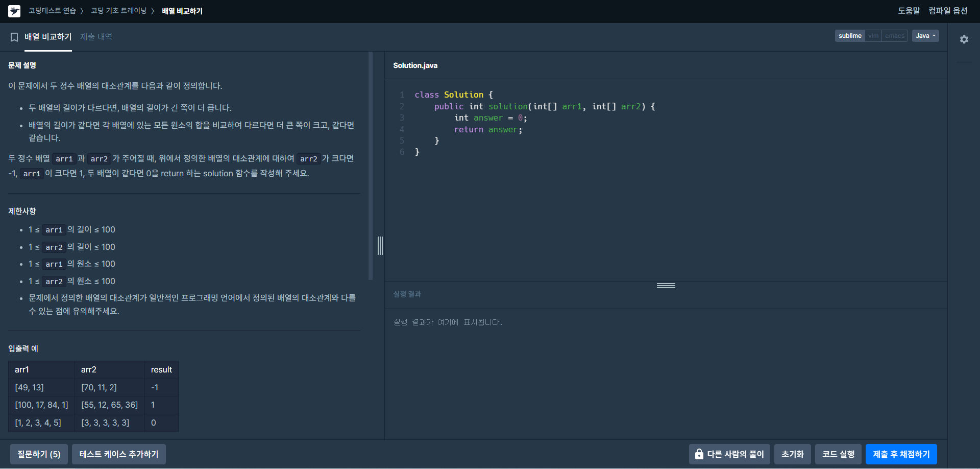Screen dimensions: 980x469
Task: Click 테스트 케이스 추가하기 button
Action: [x=119, y=454]
